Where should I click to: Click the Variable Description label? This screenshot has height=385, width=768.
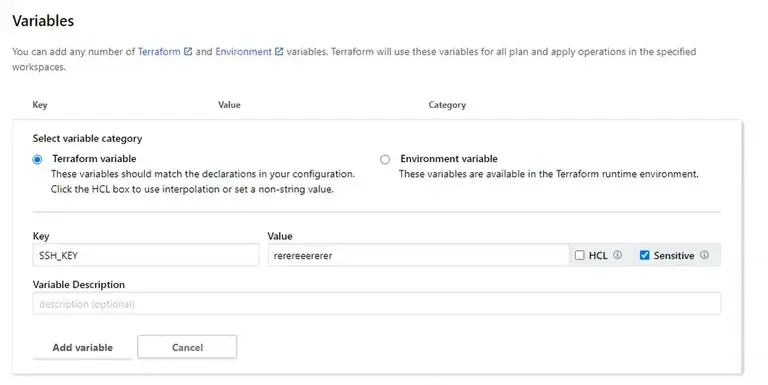[x=78, y=284]
